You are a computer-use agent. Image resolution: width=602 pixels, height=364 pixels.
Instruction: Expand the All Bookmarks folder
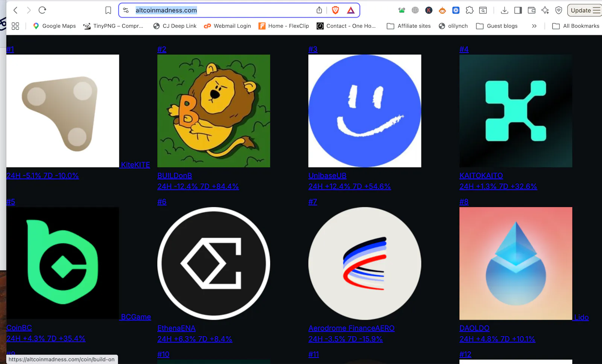[576, 26]
